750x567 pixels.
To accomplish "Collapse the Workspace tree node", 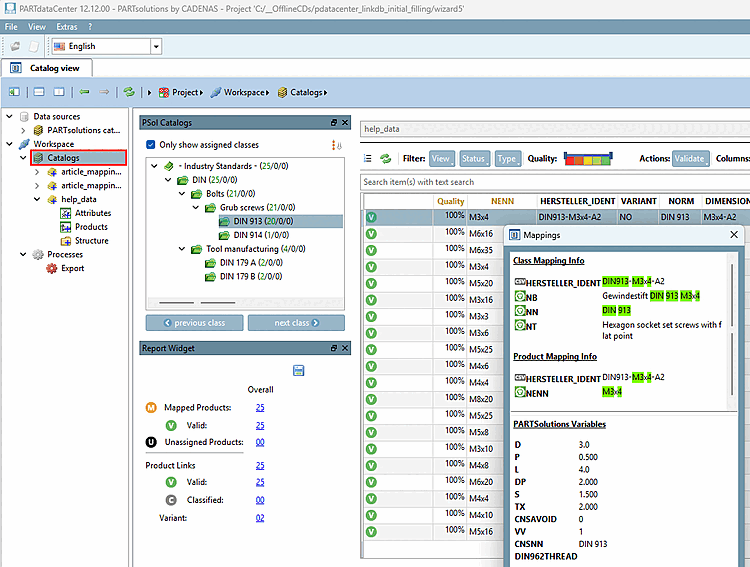I will click(10, 144).
